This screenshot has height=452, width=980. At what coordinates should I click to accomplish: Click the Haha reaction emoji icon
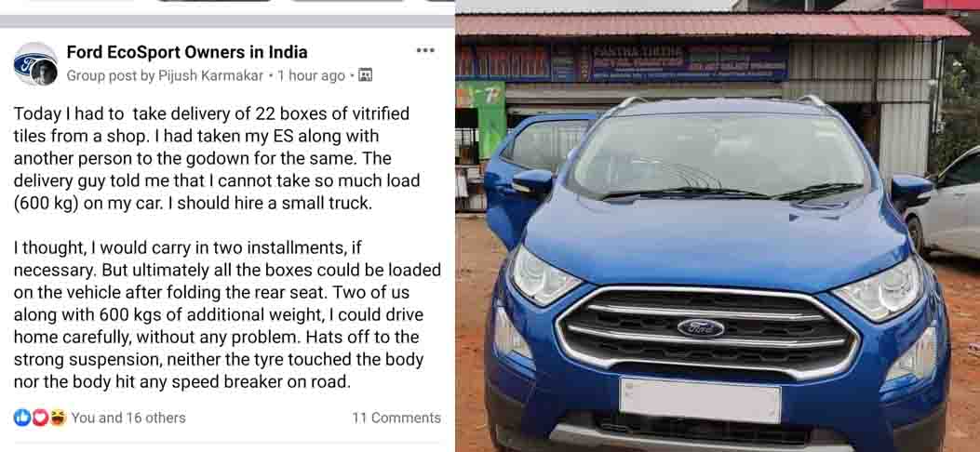click(x=58, y=417)
